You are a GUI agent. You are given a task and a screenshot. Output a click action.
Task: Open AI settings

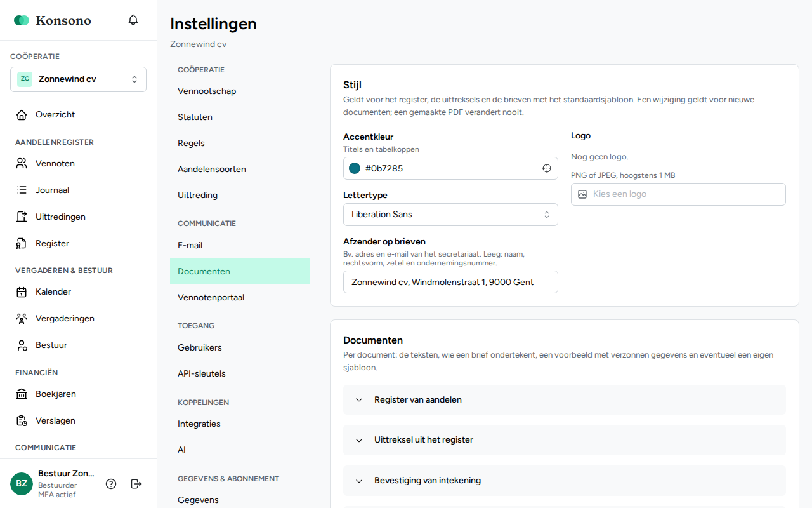(x=240, y=450)
